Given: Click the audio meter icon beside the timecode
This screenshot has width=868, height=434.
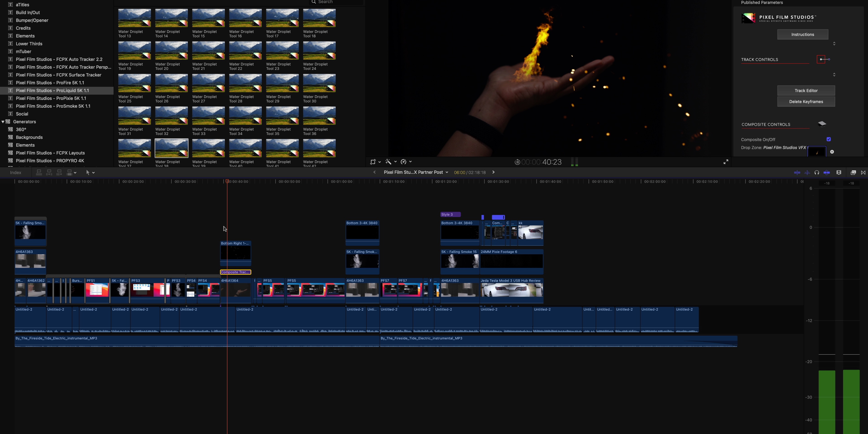Looking at the screenshot, I should [575, 162].
